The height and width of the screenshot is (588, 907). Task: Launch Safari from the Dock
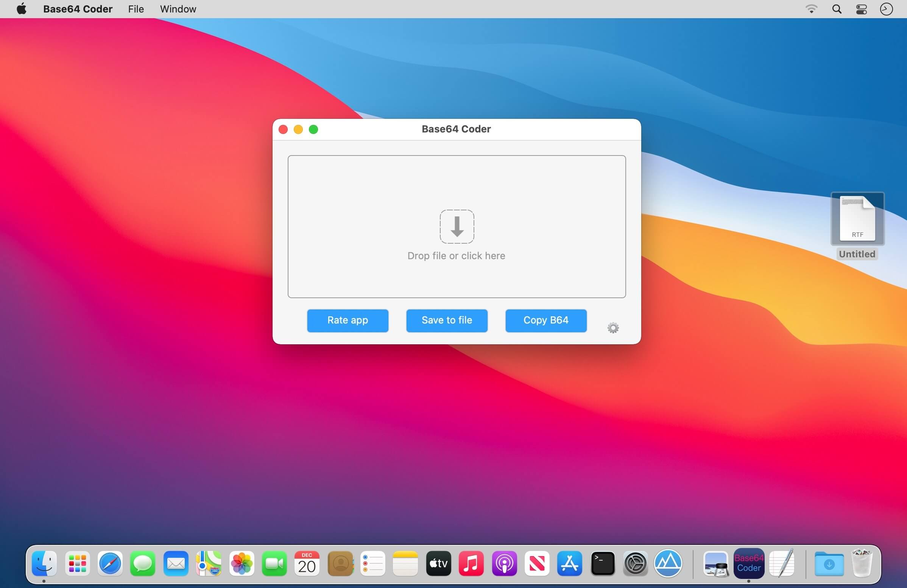click(x=110, y=563)
